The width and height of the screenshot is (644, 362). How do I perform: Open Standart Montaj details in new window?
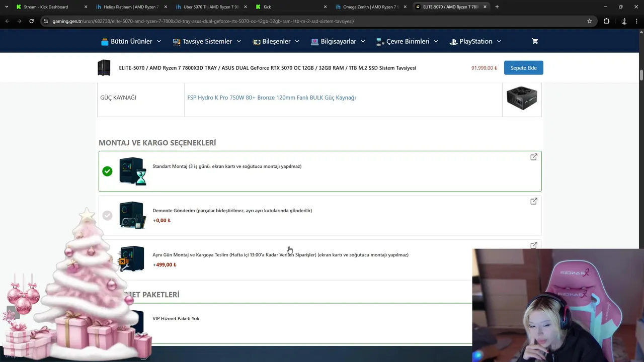tap(534, 157)
